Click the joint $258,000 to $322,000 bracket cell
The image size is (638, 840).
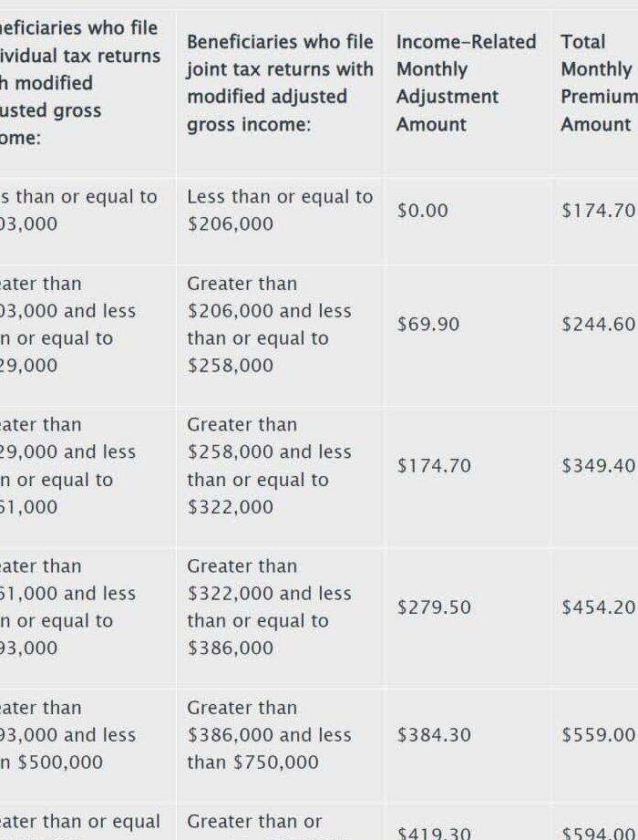[x=269, y=466]
